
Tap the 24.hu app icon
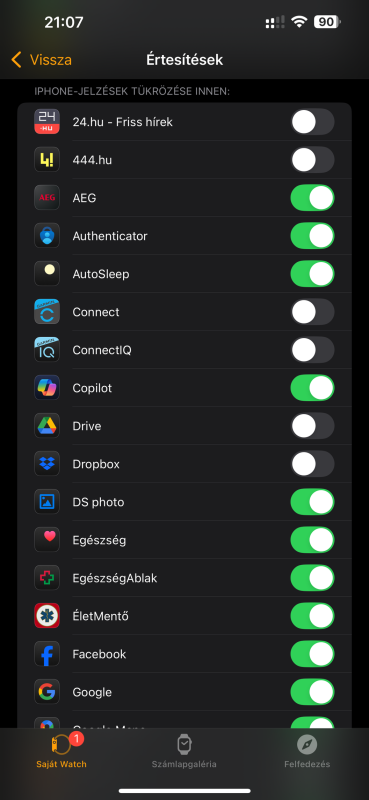[47, 122]
